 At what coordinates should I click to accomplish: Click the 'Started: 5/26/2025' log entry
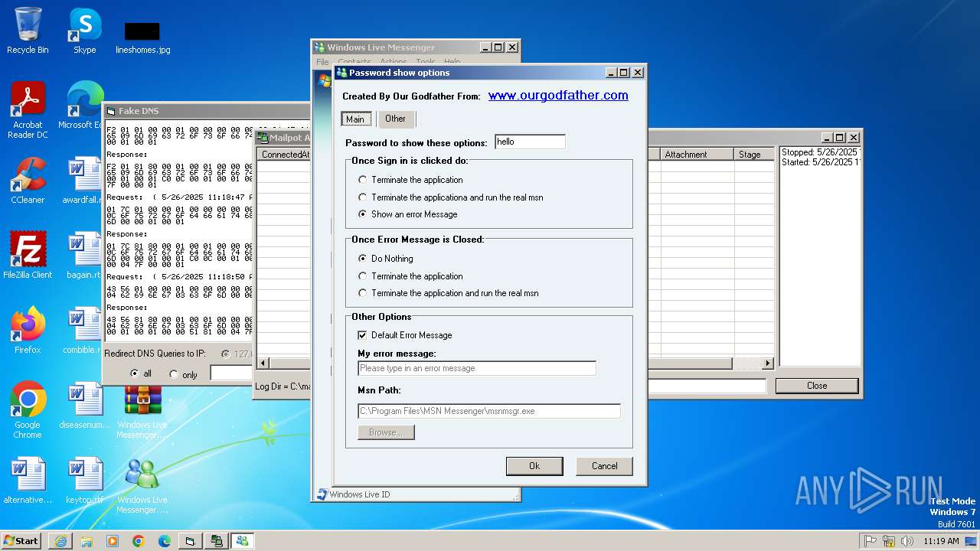click(x=821, y=162)
